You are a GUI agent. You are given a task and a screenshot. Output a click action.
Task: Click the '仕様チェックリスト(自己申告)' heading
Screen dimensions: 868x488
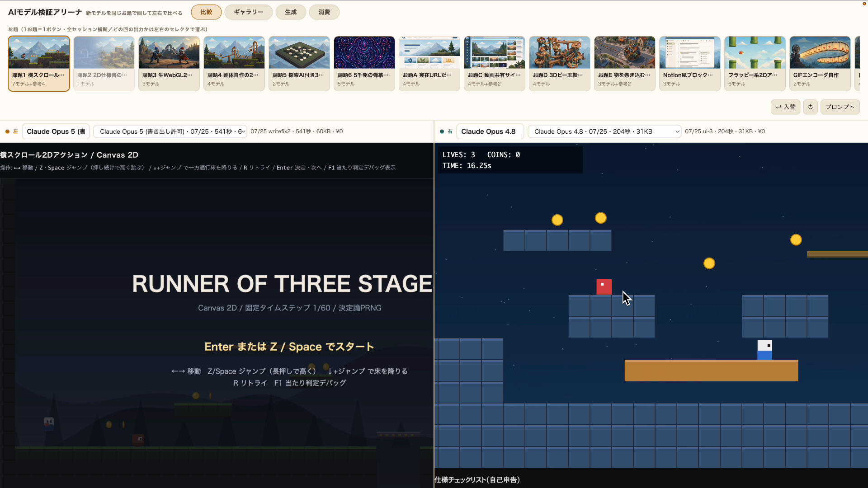(477, 480)
